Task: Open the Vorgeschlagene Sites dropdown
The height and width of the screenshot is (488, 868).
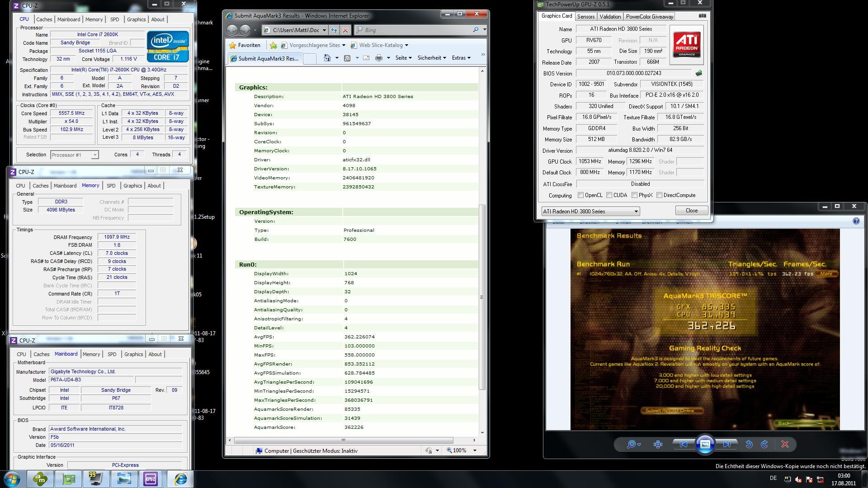Action: tap(344, 45)
